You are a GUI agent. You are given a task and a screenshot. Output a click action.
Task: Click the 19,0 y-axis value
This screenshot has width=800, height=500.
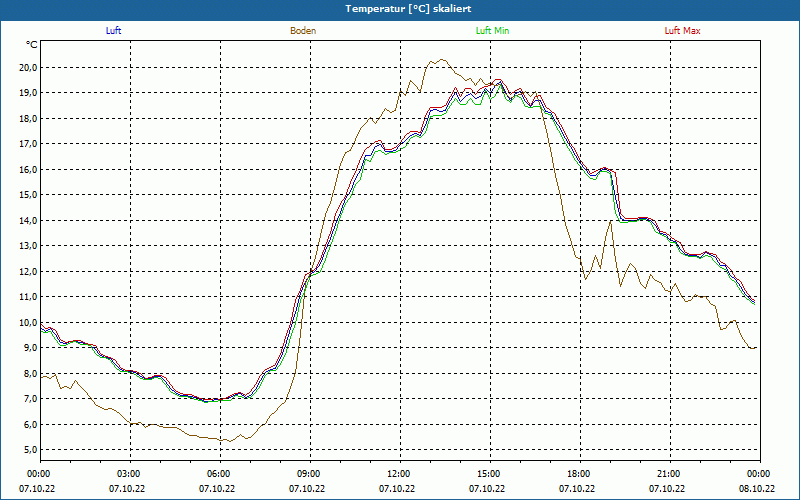pyautogui.click(x=29, y=93)
